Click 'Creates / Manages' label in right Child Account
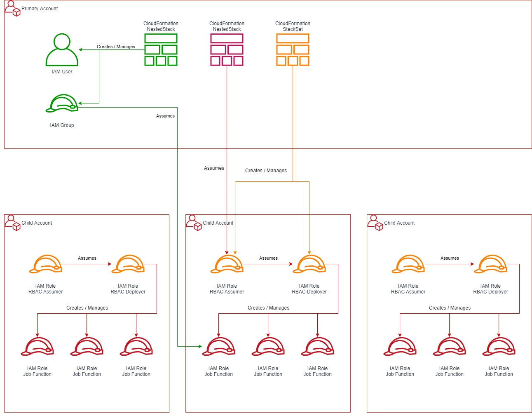The image size is (532, 413). (x=450, y=308)
